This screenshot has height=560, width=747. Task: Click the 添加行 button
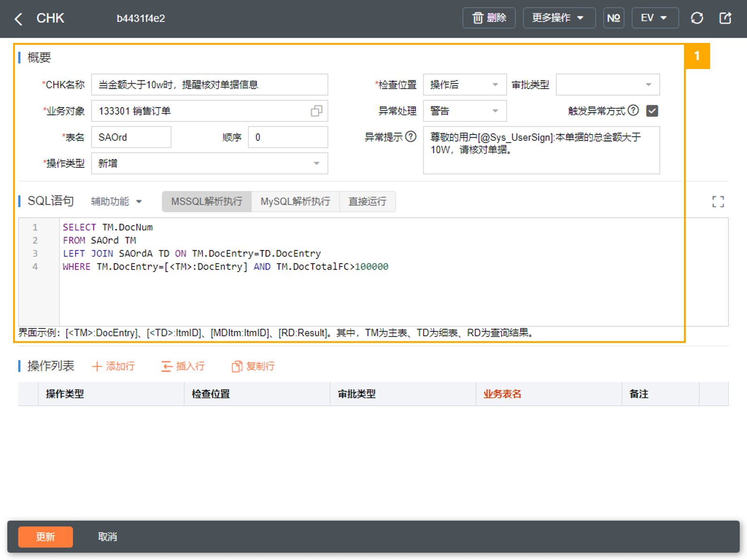113,366
